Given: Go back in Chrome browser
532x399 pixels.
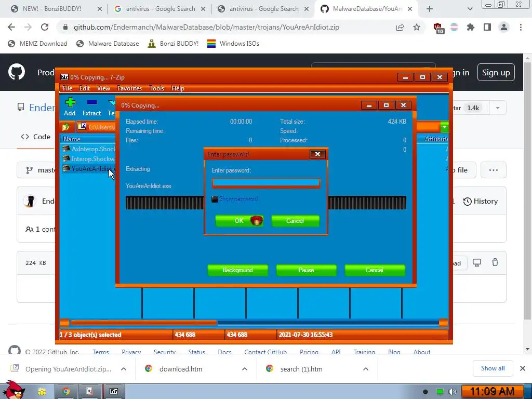Looking at the screenshot, I should click(x=11, y=27).
